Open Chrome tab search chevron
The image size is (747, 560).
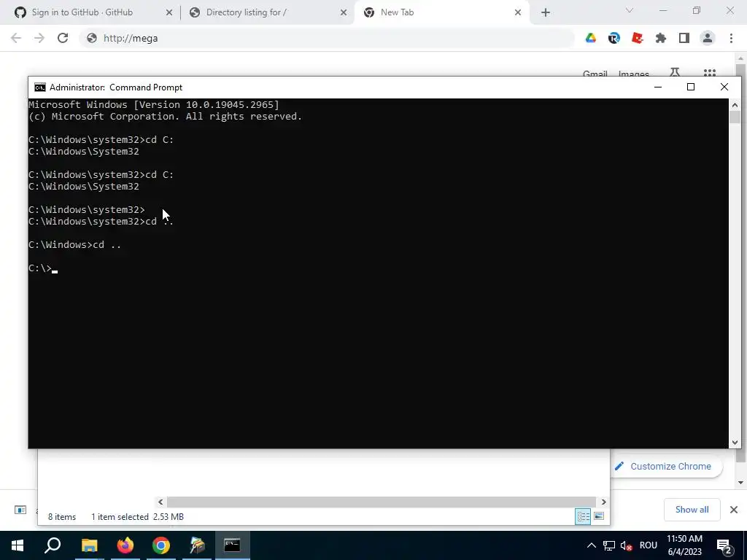[x=630, y=10]
